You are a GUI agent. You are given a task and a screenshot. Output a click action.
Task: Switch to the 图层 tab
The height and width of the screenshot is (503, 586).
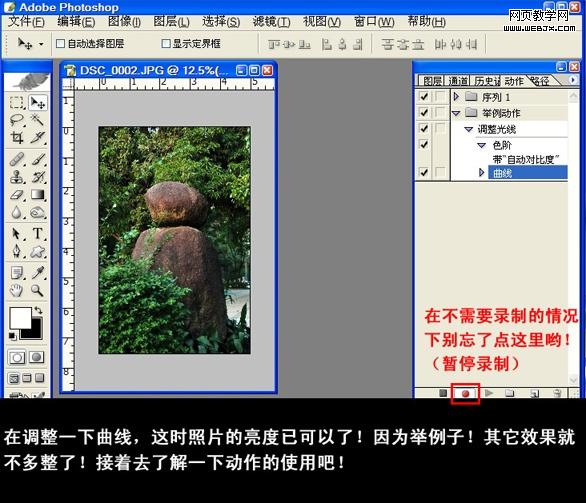pyautogui.click(x=432, y=81)
